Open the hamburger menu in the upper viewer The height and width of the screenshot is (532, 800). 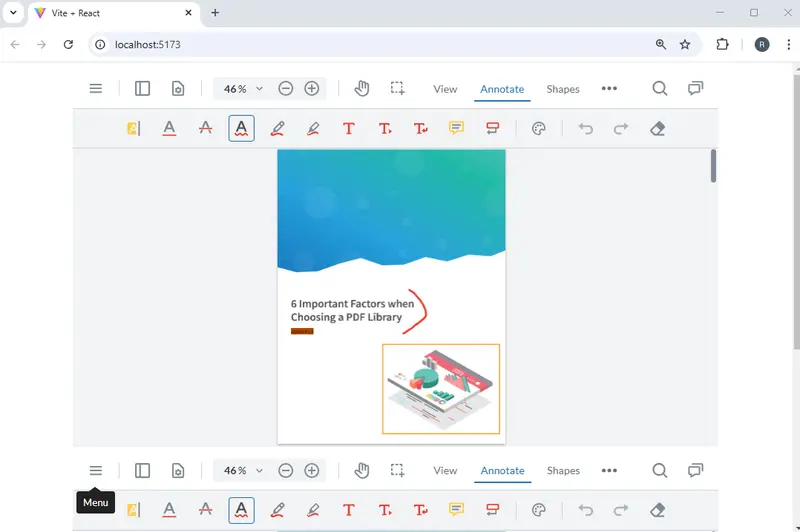tap(95, 89)
